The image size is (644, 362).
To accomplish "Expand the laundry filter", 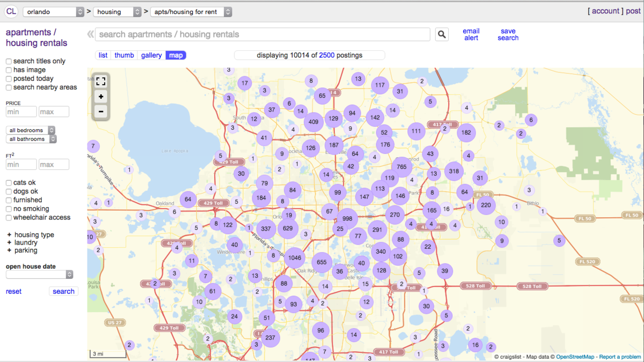I will tap(22, 242).
